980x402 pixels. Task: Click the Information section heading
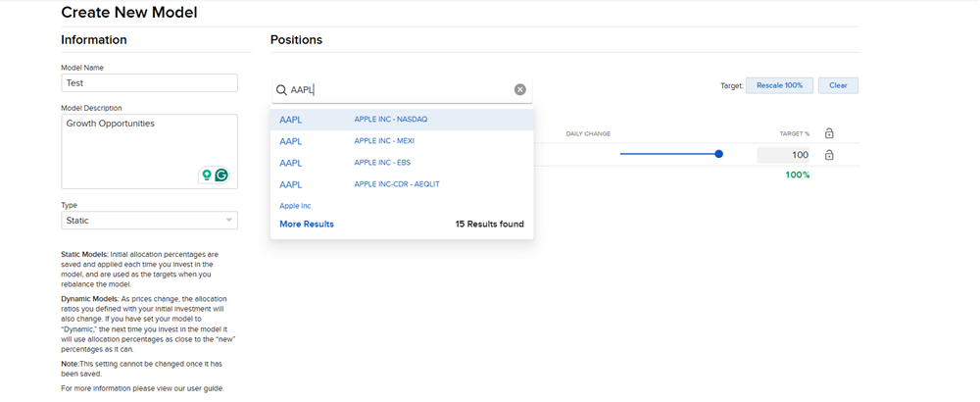[94, 40]
